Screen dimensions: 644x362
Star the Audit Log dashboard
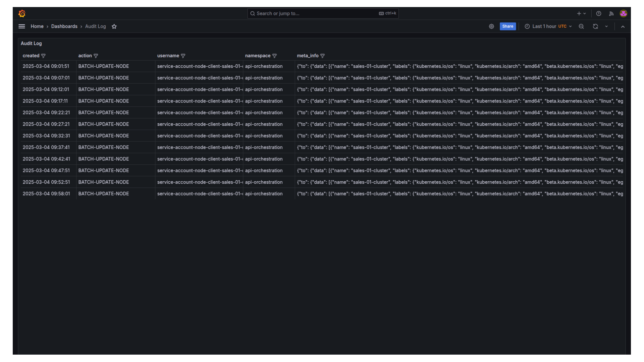(x=114, y=26)
